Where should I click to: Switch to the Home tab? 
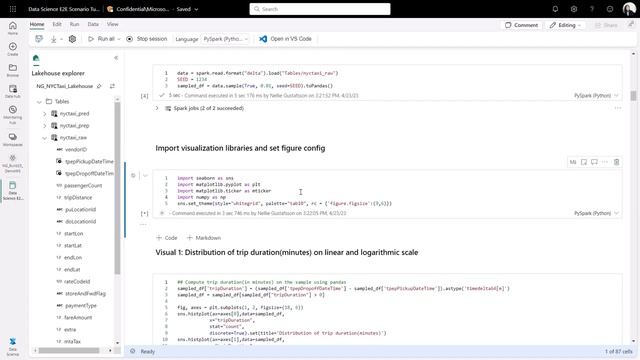pyautogui.click(x=37, y=24)
